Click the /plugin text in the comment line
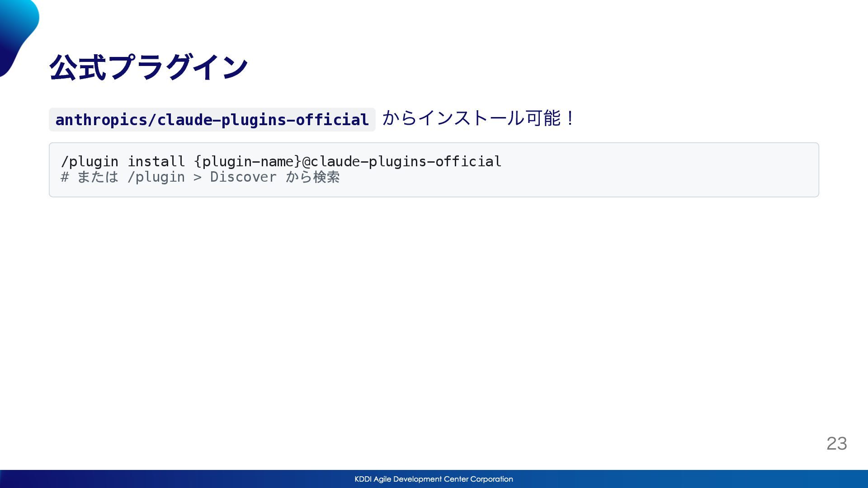The width and height of the screenshot is (868, 488). pyautogui.click(x=156, y=177)
